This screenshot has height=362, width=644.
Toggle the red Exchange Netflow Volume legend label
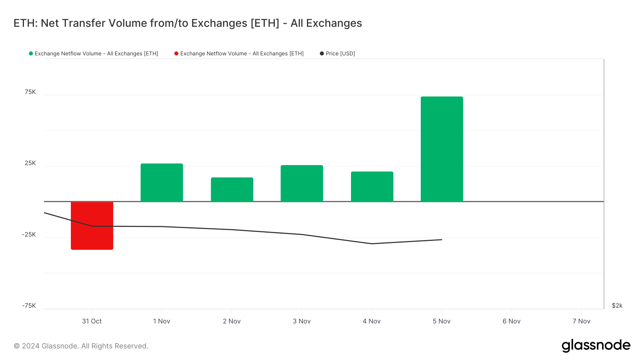[x=242, y=54]
